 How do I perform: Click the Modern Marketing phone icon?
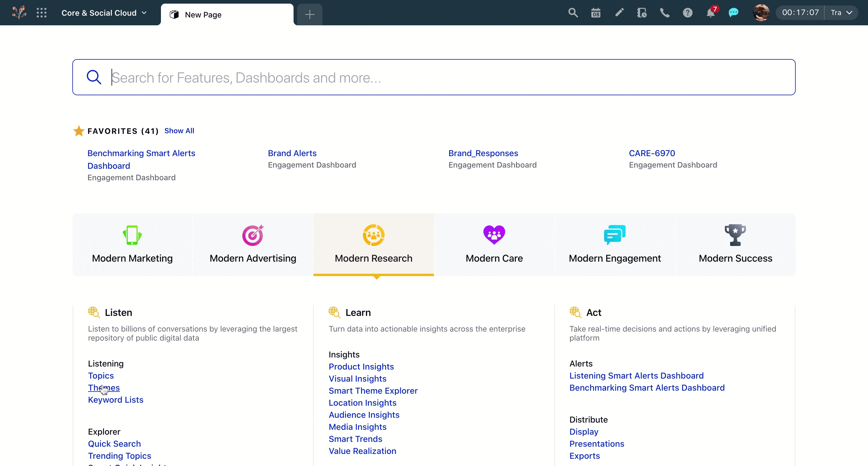pyautogui.click(x=132, y=235)
